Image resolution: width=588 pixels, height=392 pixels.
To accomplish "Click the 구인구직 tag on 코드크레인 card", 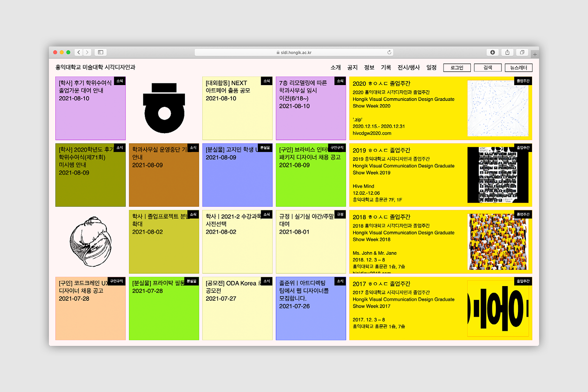I will (x=116, y=281).
